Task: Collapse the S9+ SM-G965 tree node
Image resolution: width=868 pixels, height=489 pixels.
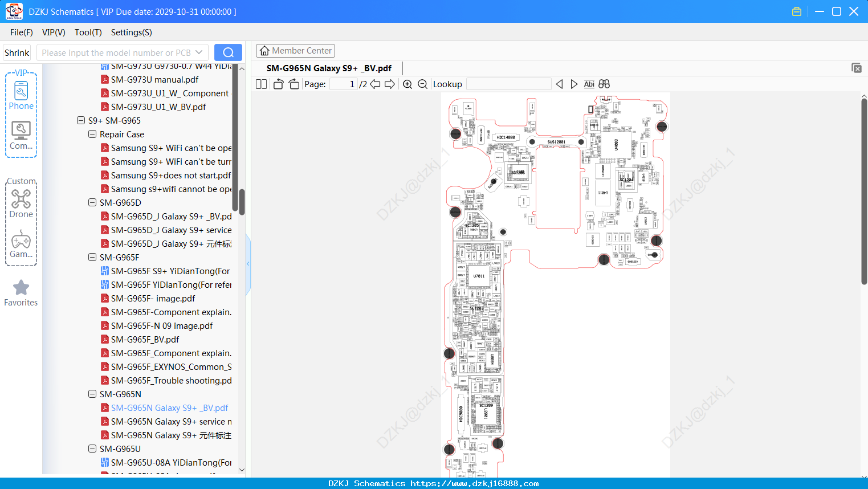Action: point(81,120)
